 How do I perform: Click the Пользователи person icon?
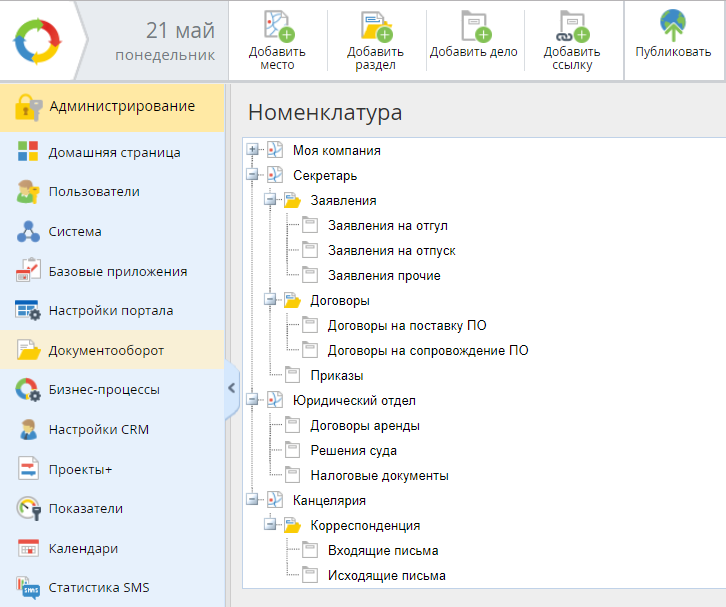28,192
